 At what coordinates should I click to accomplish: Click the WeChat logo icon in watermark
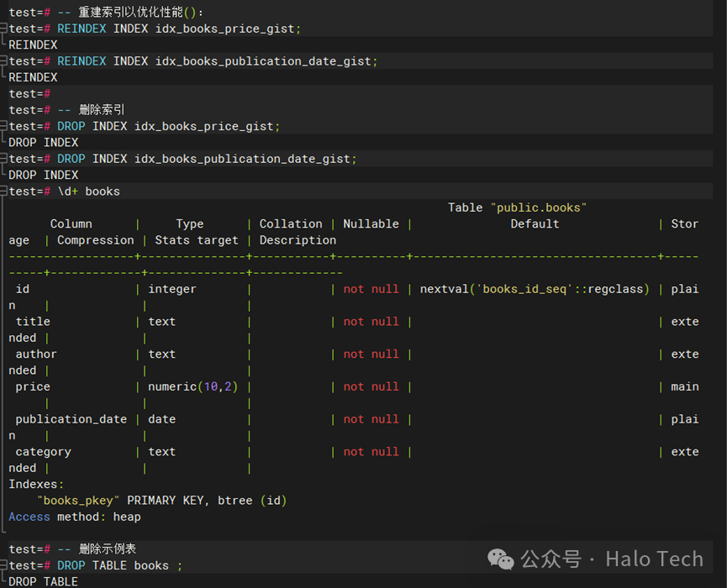click(x=502, y=559)
